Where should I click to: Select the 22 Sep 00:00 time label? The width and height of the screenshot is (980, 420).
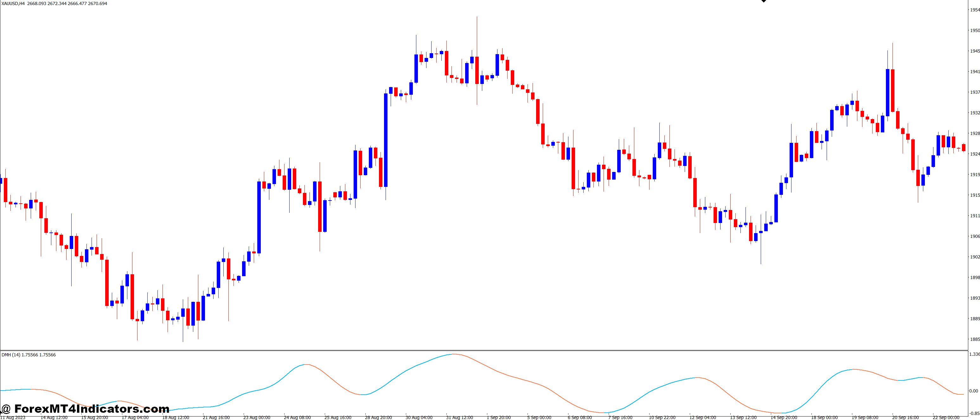coord(945,417)
